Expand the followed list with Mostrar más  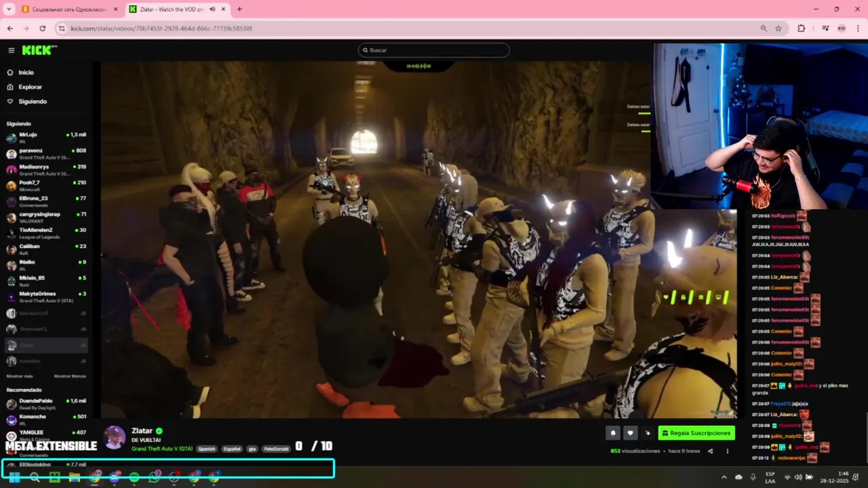tap(19, 375)
